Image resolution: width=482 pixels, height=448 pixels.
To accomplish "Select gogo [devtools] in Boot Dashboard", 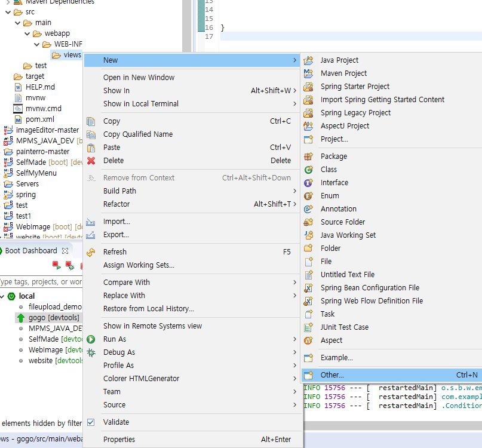I will [54, 318].
